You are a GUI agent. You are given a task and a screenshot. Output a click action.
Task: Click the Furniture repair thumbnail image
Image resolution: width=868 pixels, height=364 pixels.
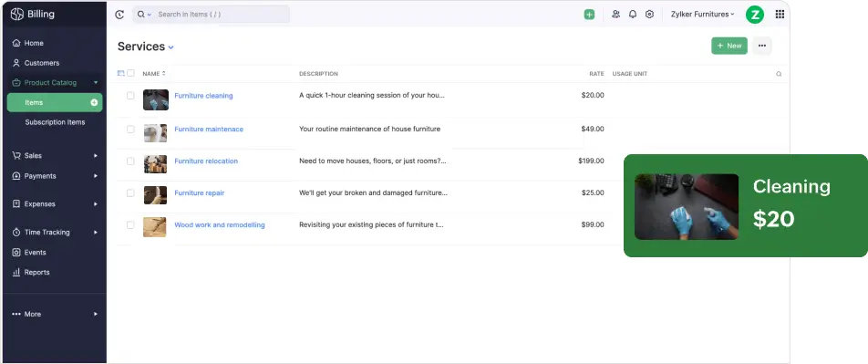coord(155,195)
